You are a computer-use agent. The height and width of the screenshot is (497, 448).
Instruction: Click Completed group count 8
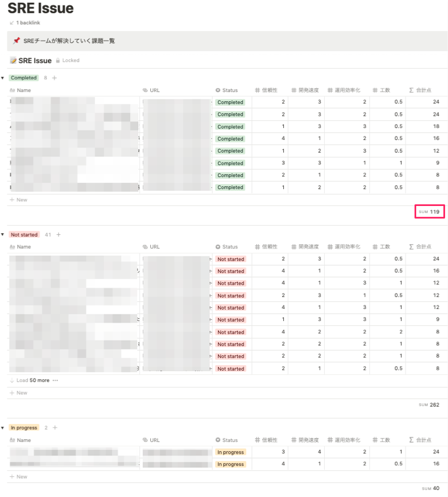pyautogui.click(x=46, y=78)
